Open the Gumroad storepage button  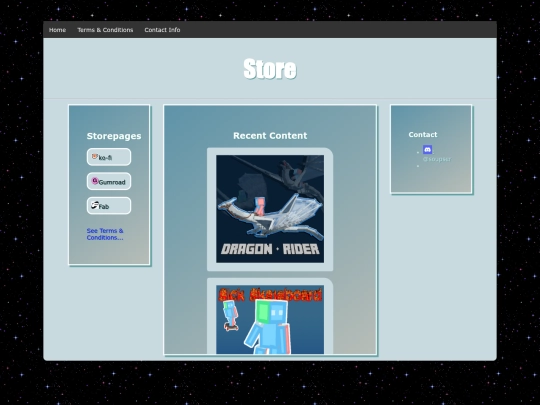pos(109,181)
